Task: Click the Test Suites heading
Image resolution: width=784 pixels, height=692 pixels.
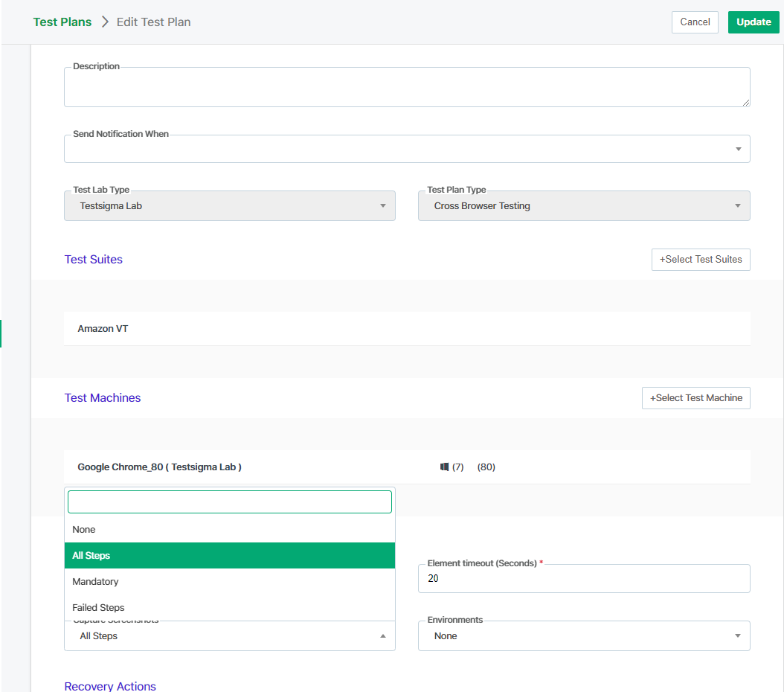Action: click(94, 260)
